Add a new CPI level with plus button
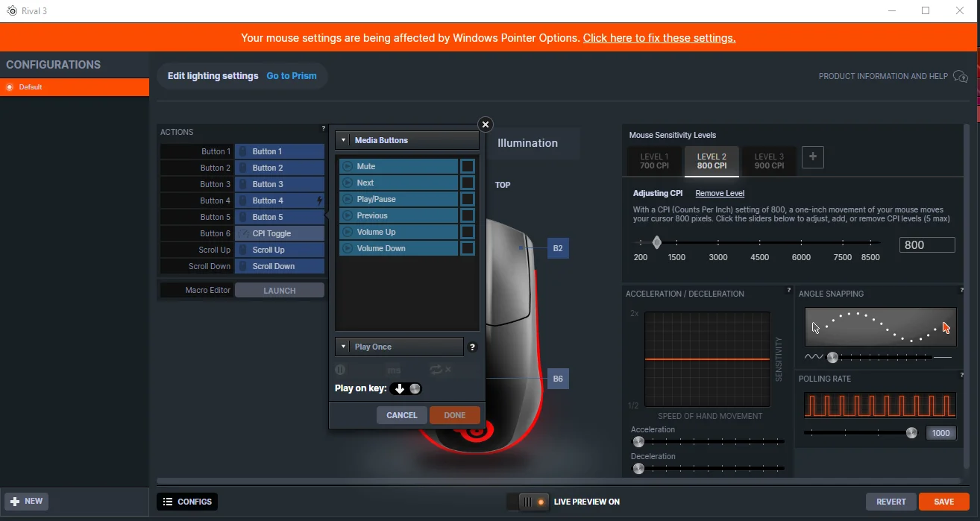Viewport: 980px width, 521px height. pos(813,157)
